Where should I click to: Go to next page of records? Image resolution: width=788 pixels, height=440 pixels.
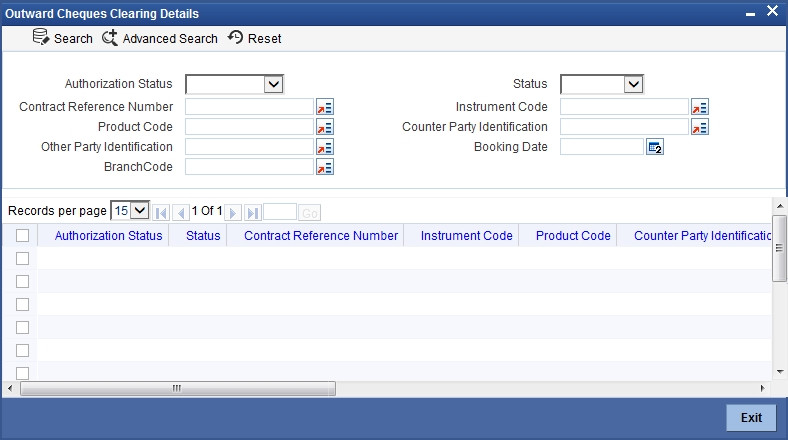(x=233, y=213)
